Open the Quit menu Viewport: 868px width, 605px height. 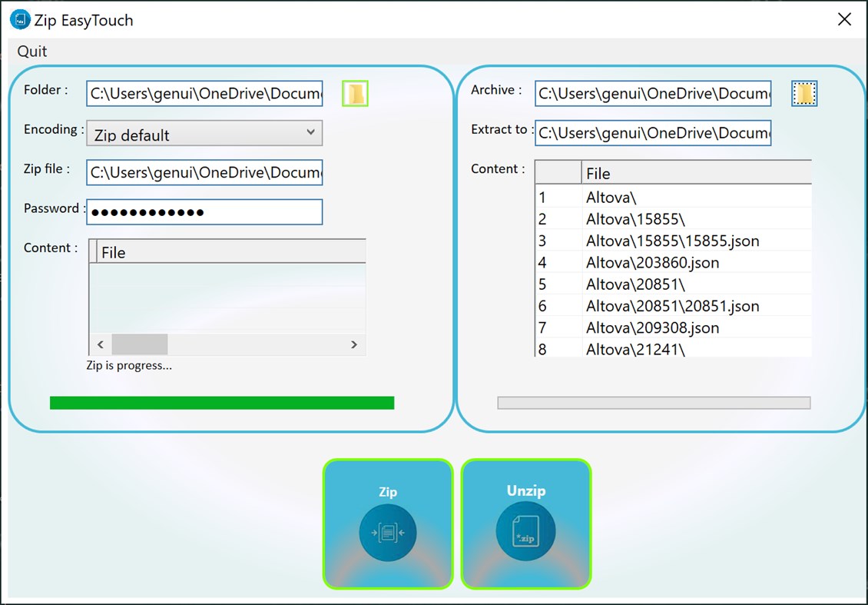click(x=31, y=52)
